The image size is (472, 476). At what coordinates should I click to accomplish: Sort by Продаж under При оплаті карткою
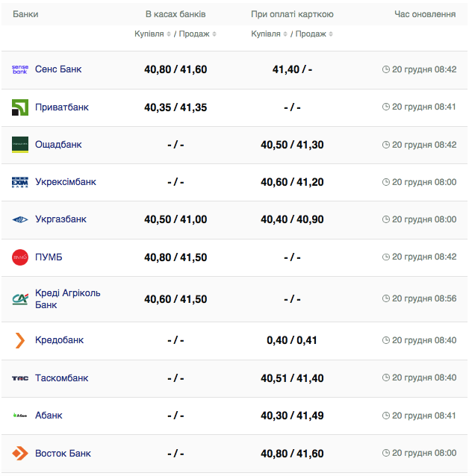click(314, 34)
